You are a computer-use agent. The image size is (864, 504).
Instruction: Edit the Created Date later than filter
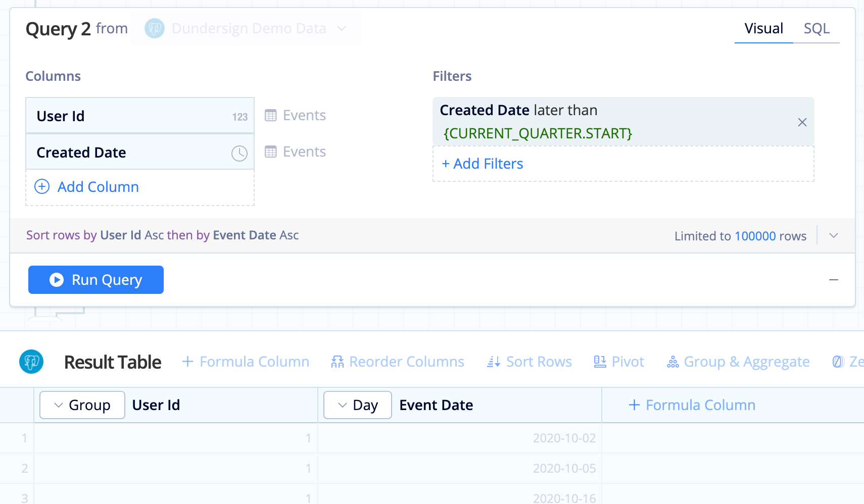pos(623,122)
